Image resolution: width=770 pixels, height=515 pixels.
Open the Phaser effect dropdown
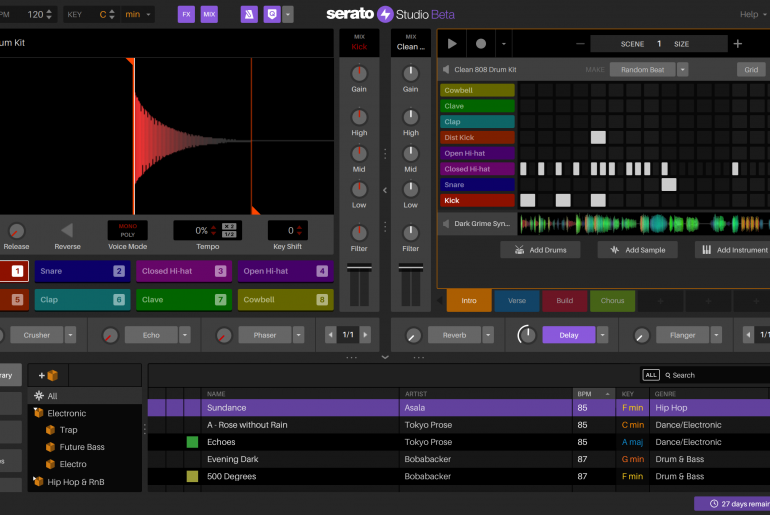299,335
